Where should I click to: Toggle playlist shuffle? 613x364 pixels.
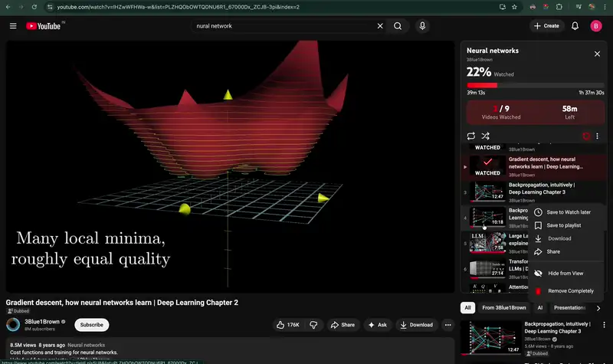coord(485,136)
